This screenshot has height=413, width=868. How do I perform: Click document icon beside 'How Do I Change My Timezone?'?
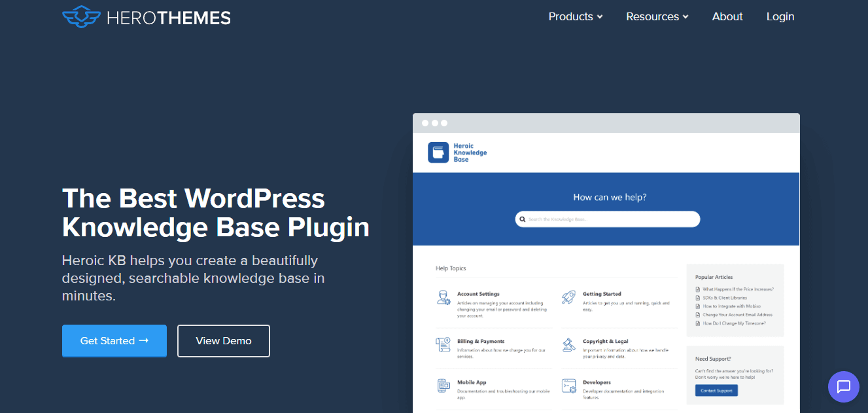tap(698, 323)
